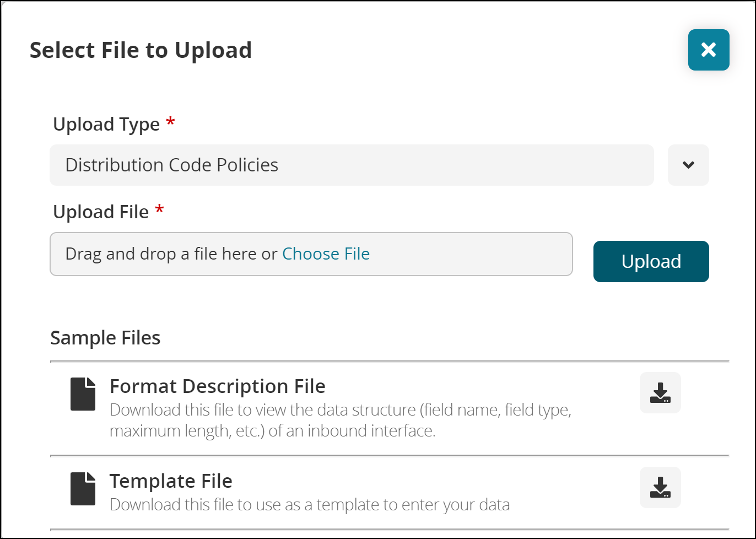This screenshot has width=756, height=539.
Task: Select the Template File title
Action: pyautogui.click(x=171, y=481)
